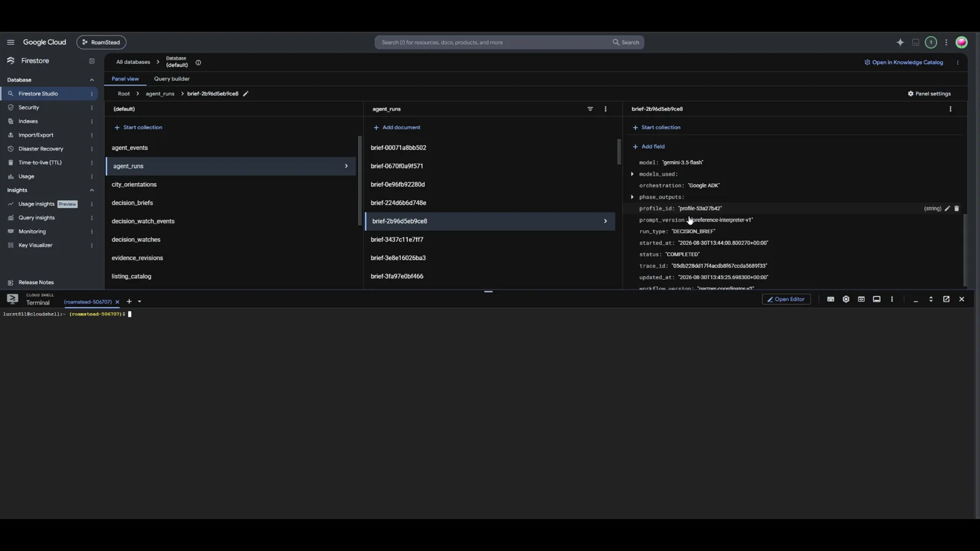This screenshot has height=551, width=980.
Task: Add a new Cloud Shell terminal tab
Action: coord(129,302)
